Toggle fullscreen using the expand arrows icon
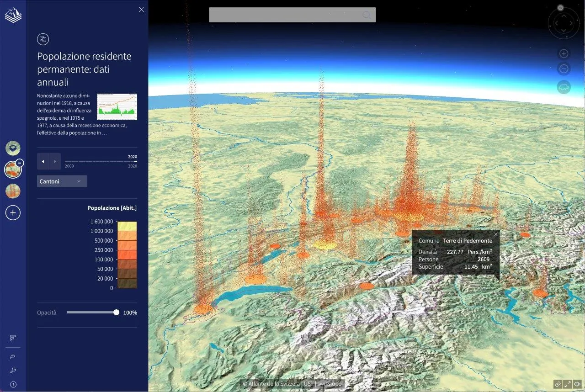The width and height of the screenshot is (585, 392). coord(567,384)
